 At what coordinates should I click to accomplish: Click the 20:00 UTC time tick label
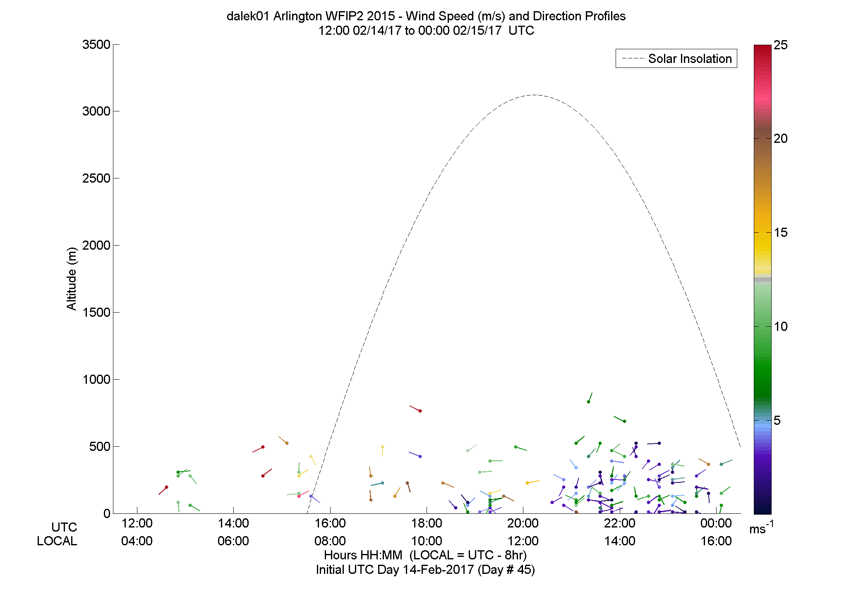coord(523,523)
